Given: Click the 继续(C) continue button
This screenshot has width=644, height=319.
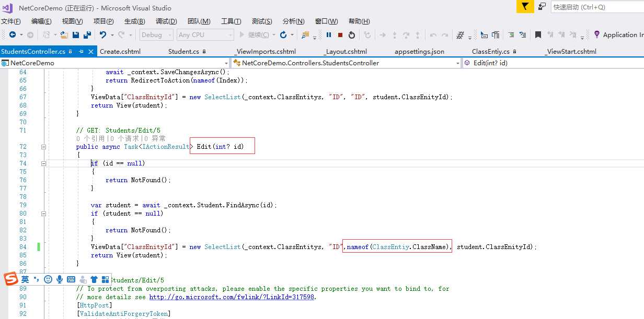Looking at the screenshot, I should click(254, 35).
